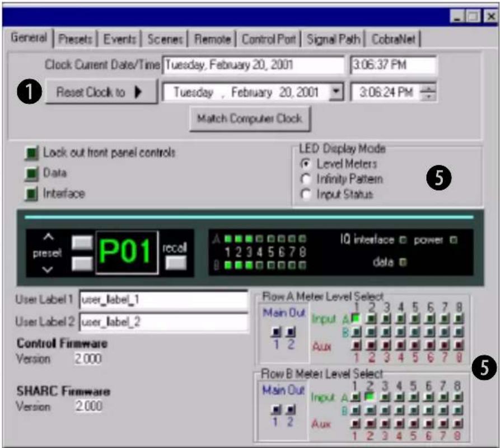
Task: Select Row B Aux channel 4
Action: (x=400, y=423)
